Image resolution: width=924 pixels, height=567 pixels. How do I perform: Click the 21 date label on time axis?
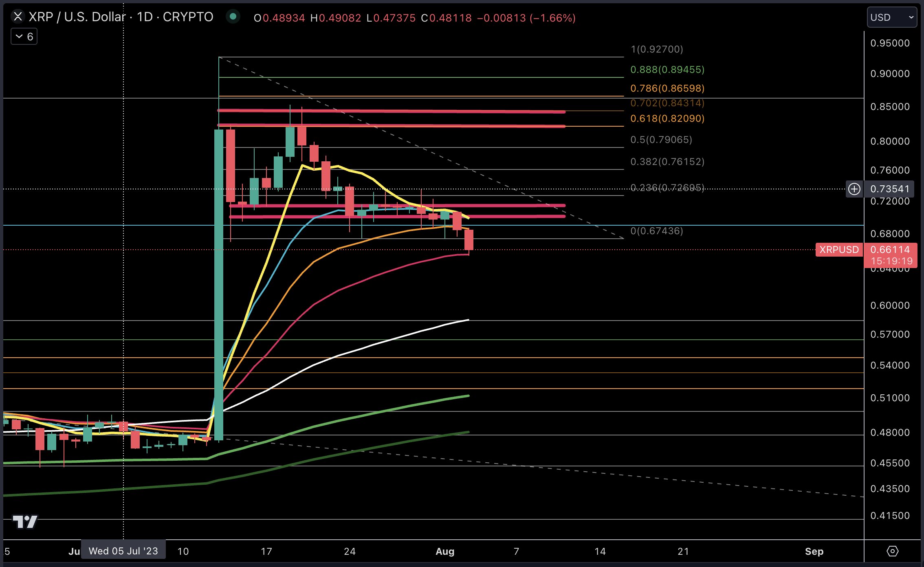coord(683,551)
